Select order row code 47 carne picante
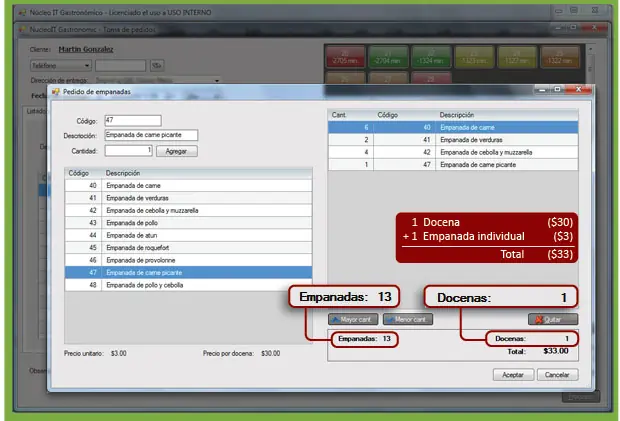This screenshot has height=421, width=620. coord(453,164)
